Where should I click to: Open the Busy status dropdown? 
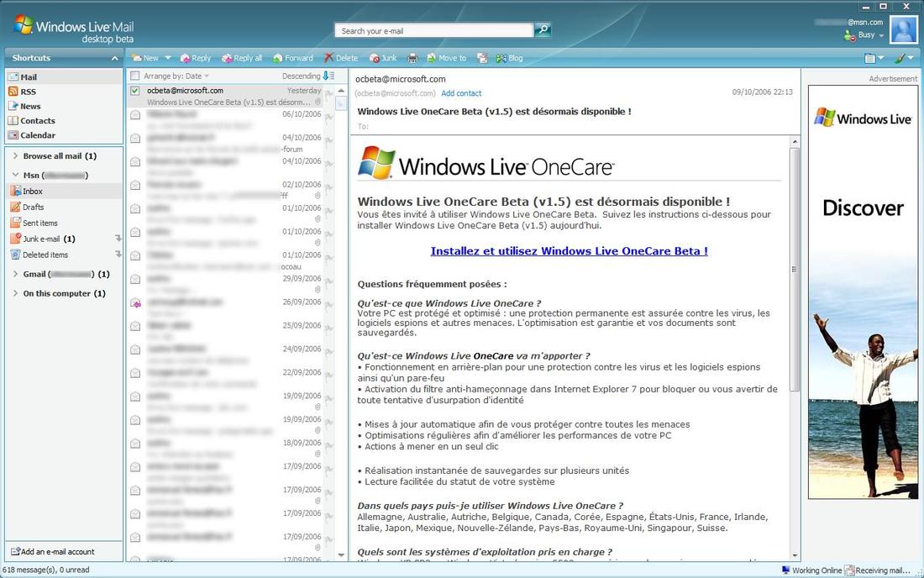pyautogui.click(x=881, y=35)
